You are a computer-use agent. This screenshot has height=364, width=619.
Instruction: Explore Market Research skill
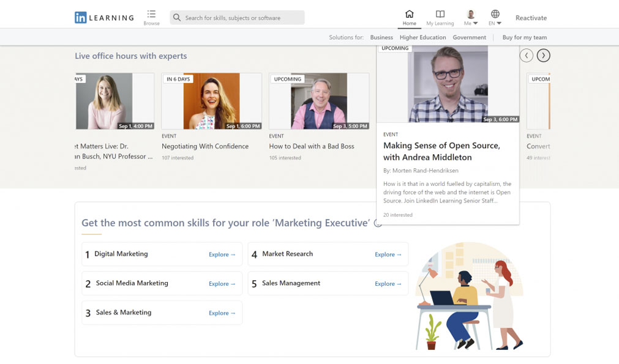click(388, 254)
